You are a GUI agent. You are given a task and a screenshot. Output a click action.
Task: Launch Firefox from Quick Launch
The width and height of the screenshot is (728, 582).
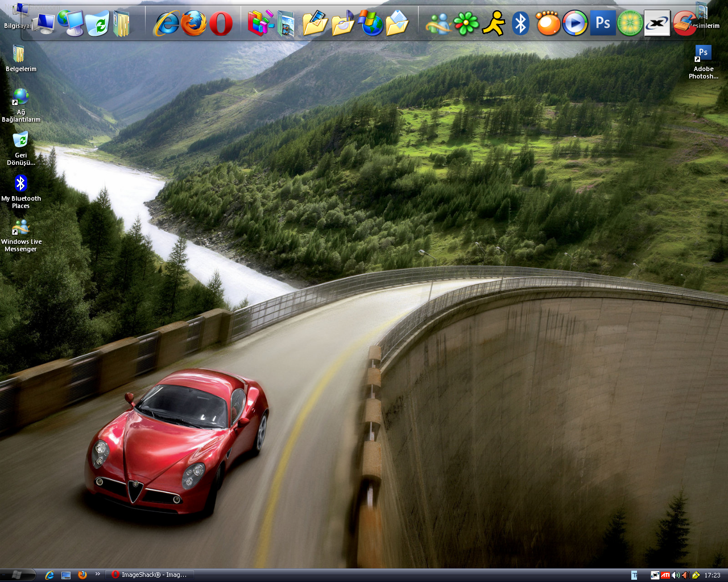[x=82, y=575]
